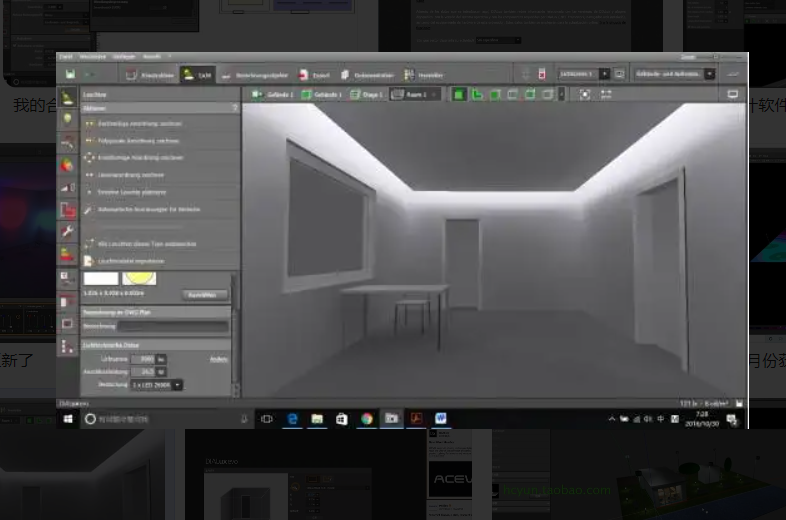This screenshot has height=520, width=786.
Task: Open the Gebäude und Außenbereich dropdown
Action: click(x=674, y=74)
